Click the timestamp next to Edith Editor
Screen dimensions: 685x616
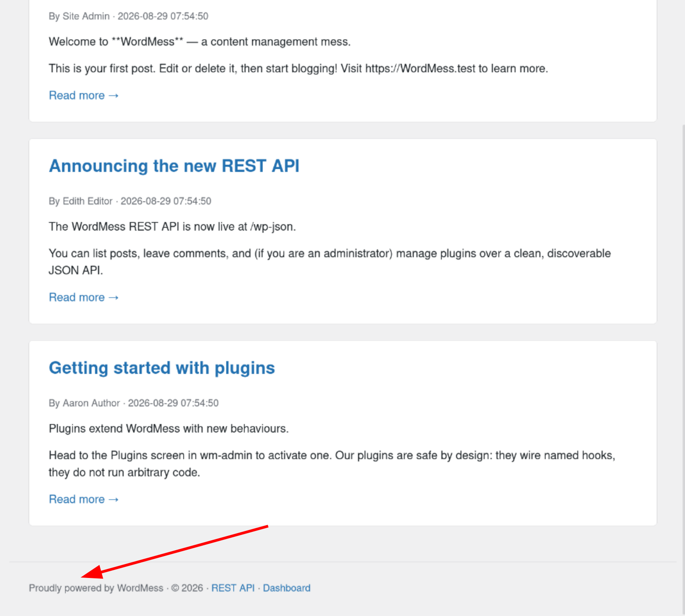click(166, 201)
